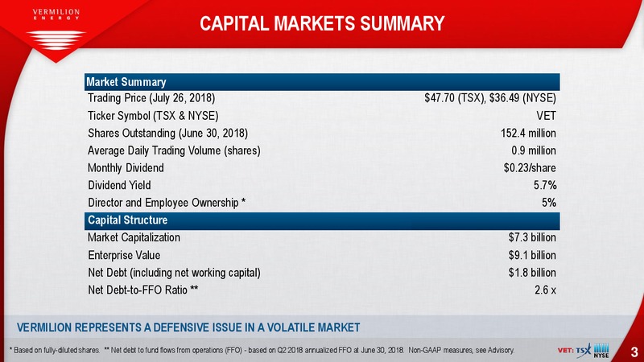The width and height of the screenshot is (644, 362).
Task: Select 'Trading Price (July 26, 2018)' label
Action: tap(151, 98)
